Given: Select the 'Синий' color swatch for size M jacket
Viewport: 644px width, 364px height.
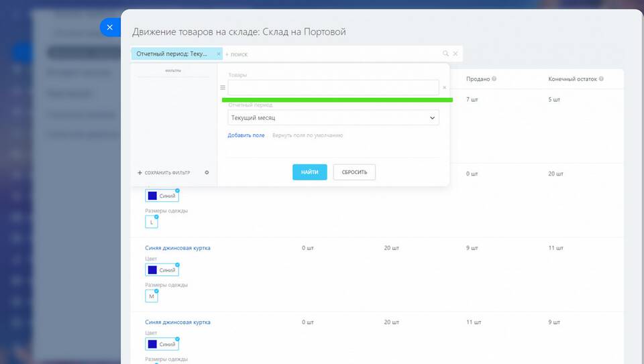Looking at the screenshot, I should pyautogui.click(x=162, y=270).
